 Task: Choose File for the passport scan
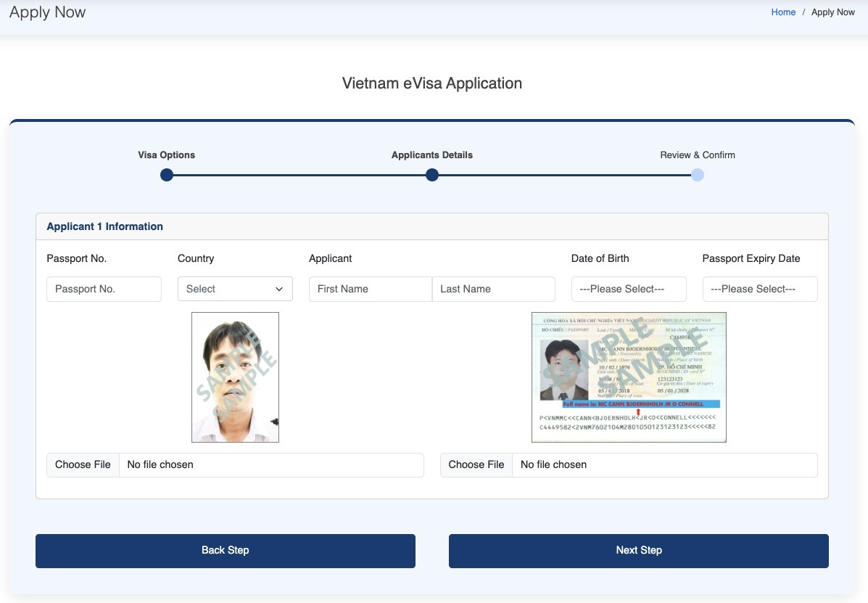[x=476, y=464]
